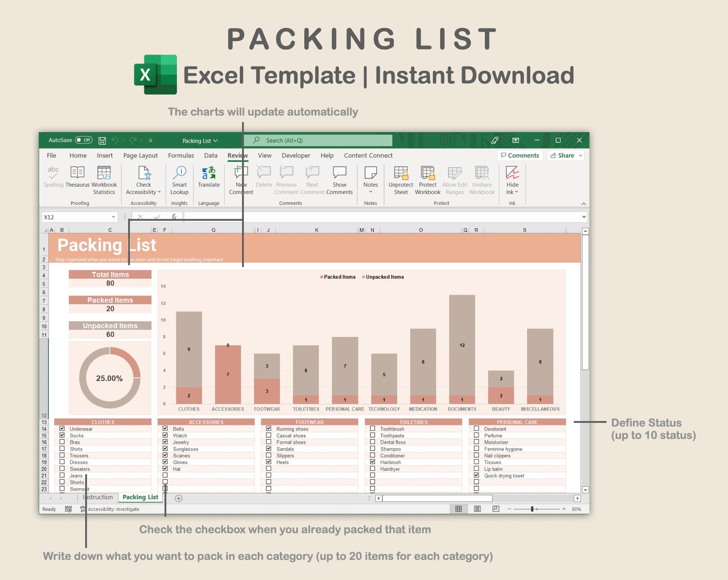Image resolution: width=728 pixels, height=580 pixels.
Task: Click Show Comments
Action: (339, 181)
